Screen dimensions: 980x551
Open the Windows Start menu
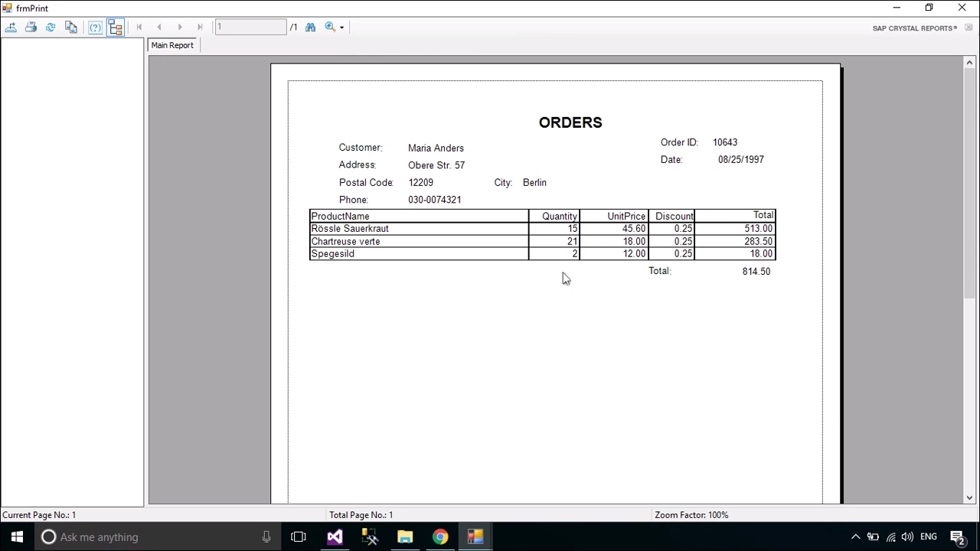[x=17, y=537]
